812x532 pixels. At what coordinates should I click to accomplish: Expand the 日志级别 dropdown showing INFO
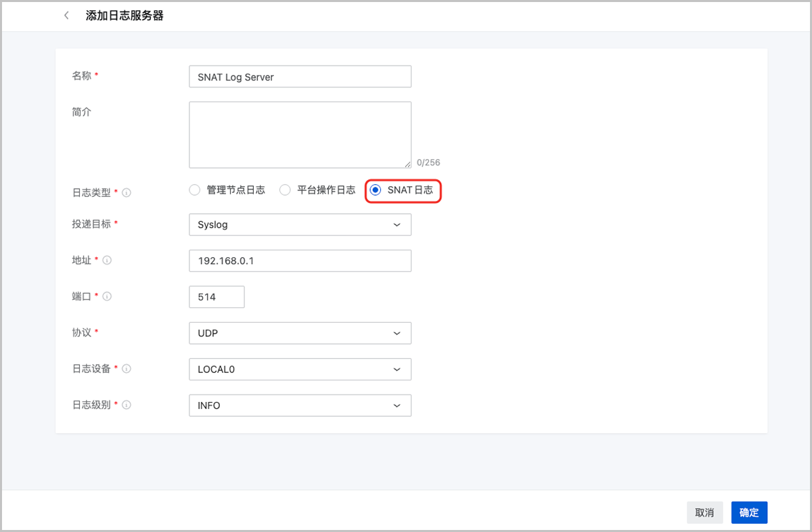pos(300,405)
